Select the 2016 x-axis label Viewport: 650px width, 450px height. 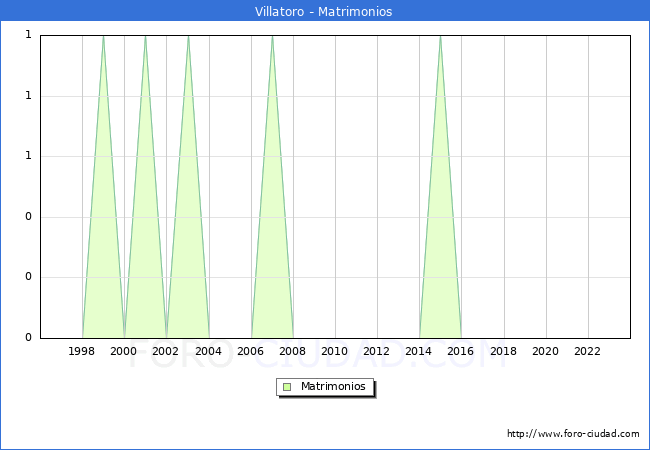tap(461, 351)
